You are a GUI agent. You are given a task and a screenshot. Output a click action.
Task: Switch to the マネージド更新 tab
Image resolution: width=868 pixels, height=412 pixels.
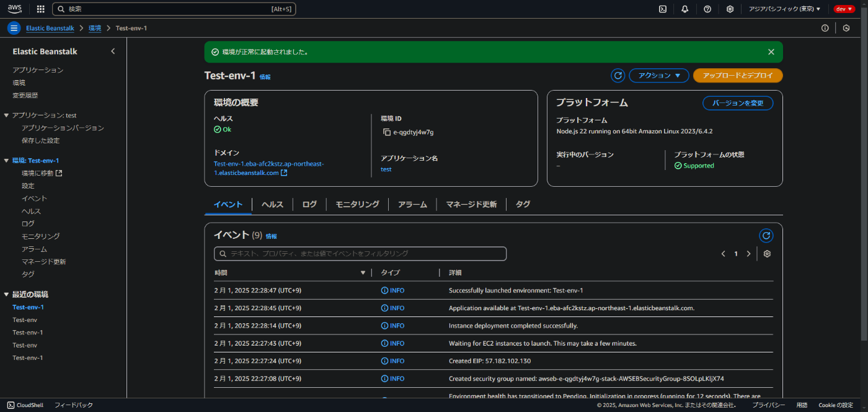pyautogui.click(x=471, y=204)
